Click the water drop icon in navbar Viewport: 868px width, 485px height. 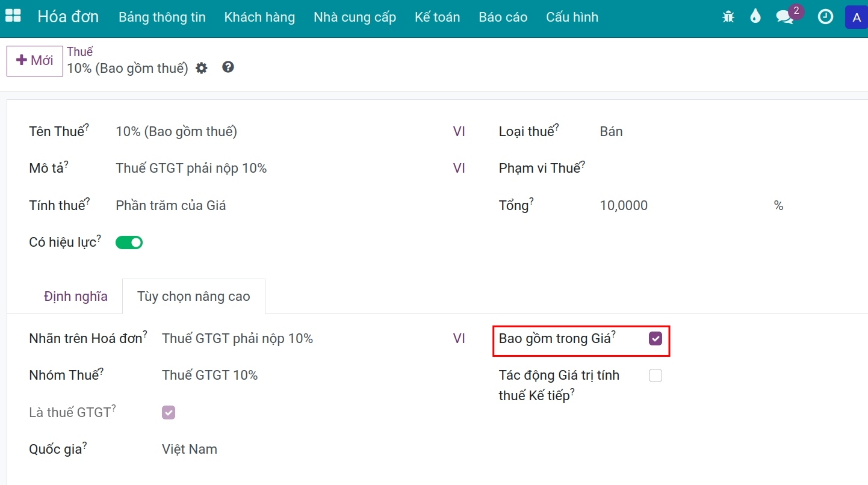tap(755, 17)
